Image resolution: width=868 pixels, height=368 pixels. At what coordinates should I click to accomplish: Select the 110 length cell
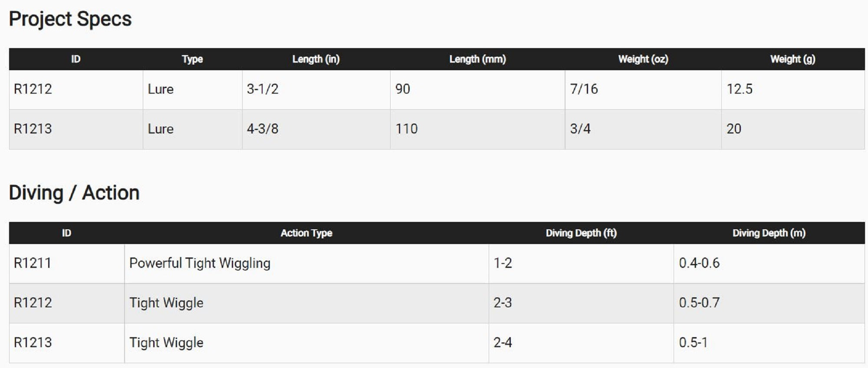[x=406, y=129]
